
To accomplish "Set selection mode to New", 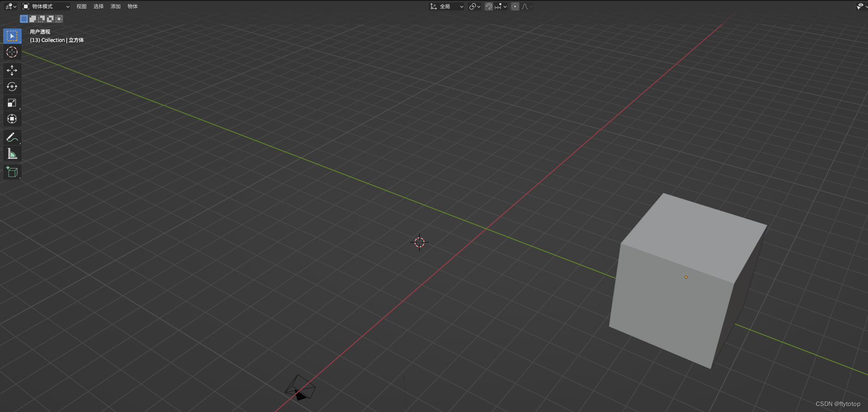I will click(24, 19).
